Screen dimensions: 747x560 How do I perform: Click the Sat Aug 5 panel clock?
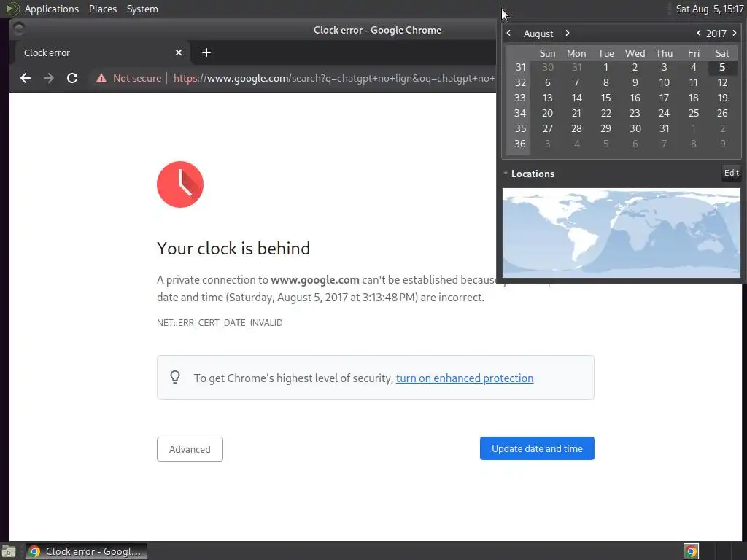click(x=709, y=9)
